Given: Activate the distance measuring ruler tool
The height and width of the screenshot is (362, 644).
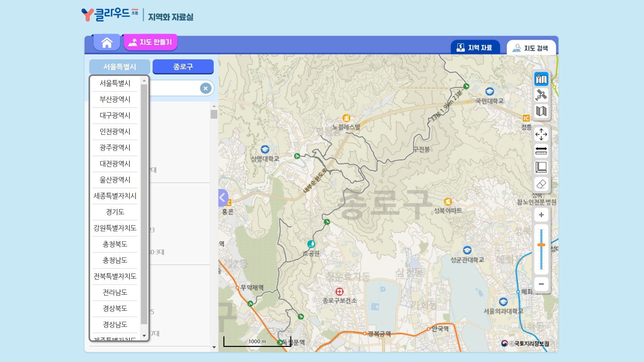Looking at the screenshot, I should point(541,151).
